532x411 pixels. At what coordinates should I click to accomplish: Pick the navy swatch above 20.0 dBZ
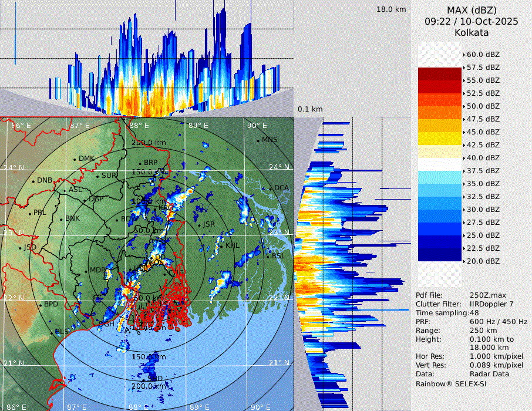pyautogui.click(x=440, y=254)
